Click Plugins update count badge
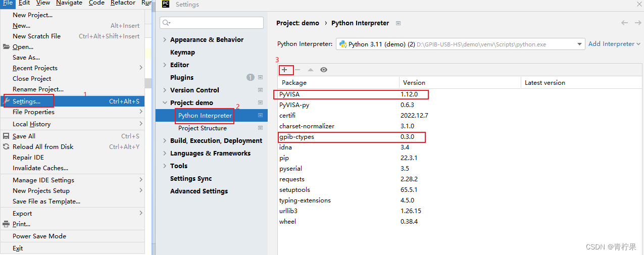 tap(251, 77)
